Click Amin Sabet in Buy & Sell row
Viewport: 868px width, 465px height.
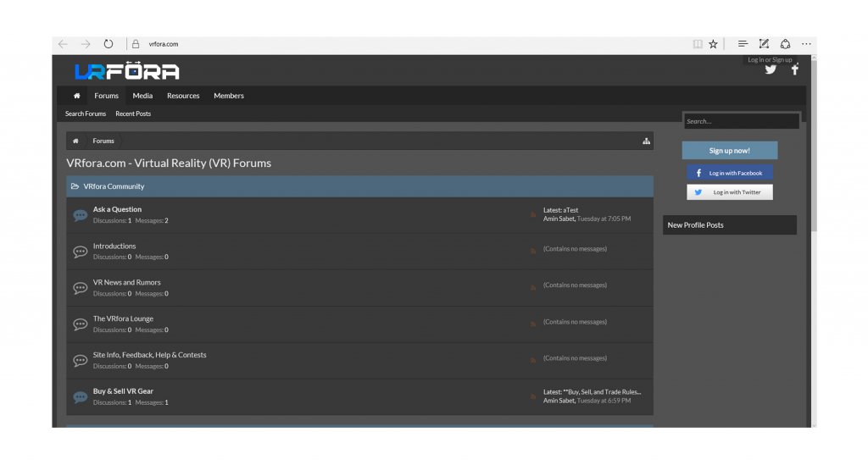[559, 401]
